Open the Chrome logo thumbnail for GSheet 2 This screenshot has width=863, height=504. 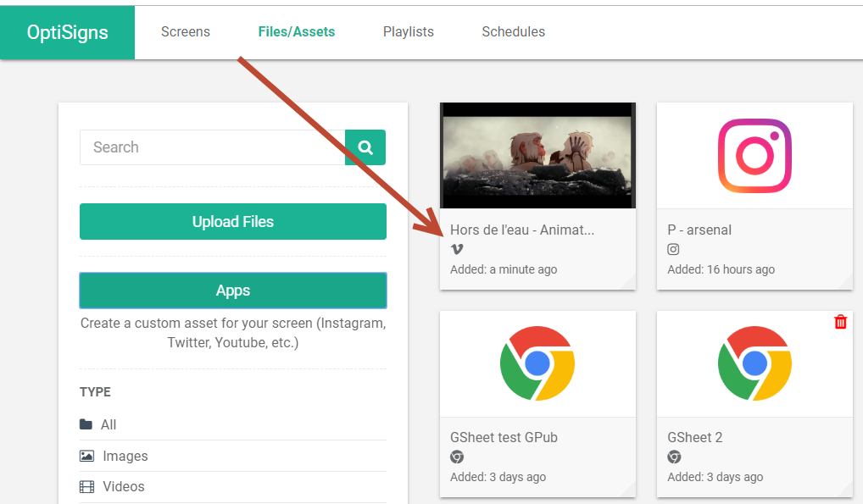(754, 363)
